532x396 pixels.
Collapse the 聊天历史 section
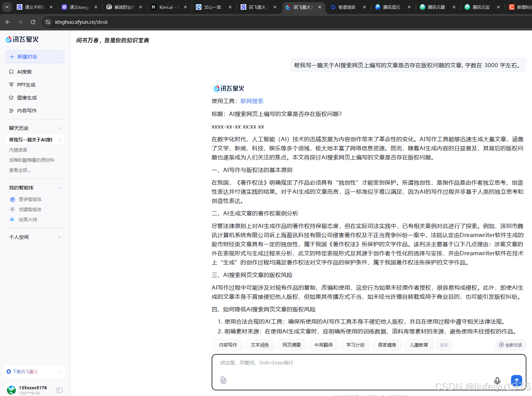pos(59,128)
